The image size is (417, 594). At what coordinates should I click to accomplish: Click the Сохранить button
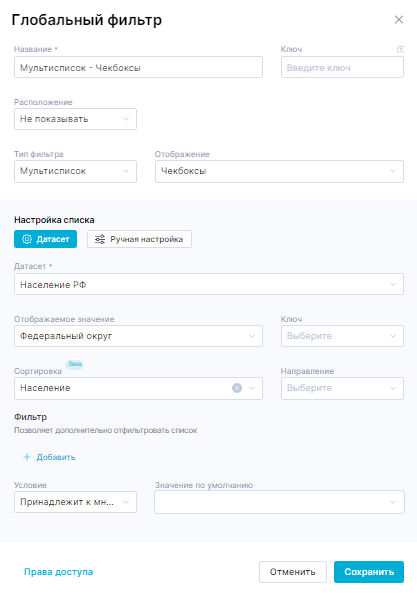369,572
